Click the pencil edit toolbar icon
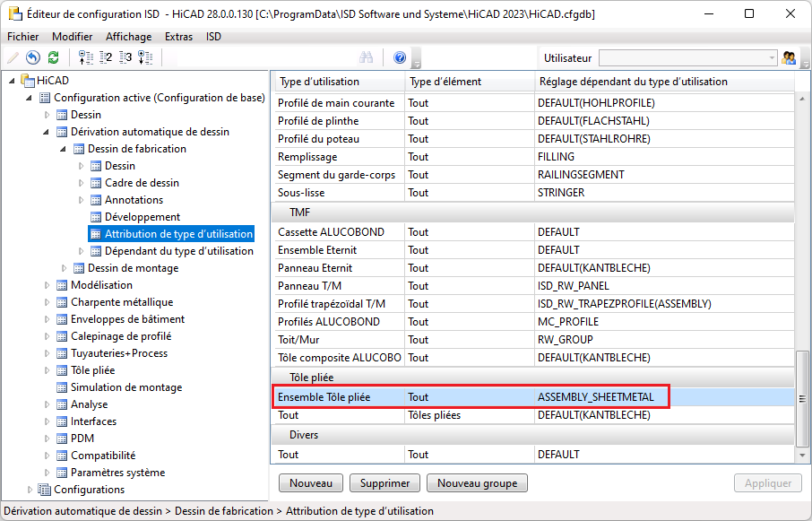 click(13, 57)
